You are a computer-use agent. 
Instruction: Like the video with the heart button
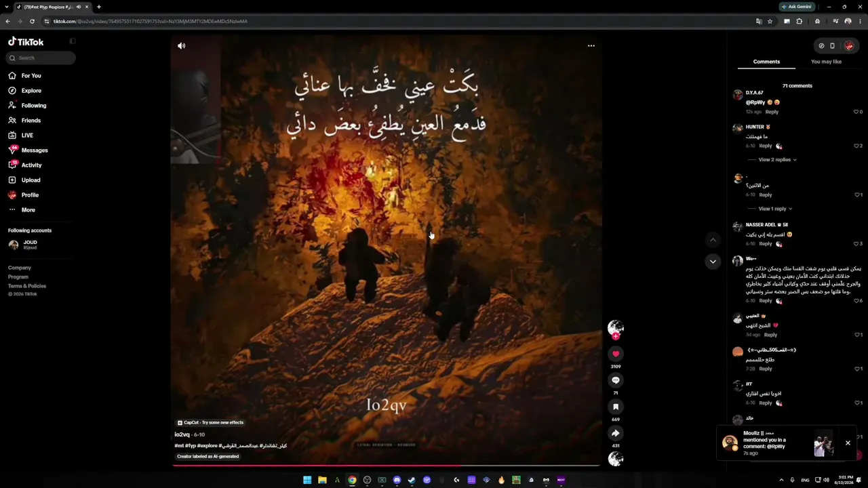616,354
